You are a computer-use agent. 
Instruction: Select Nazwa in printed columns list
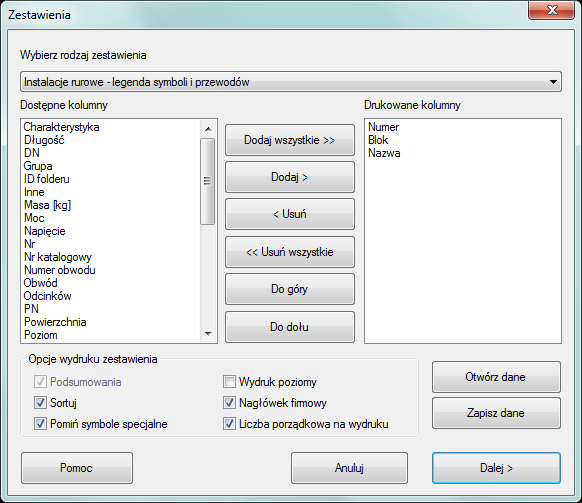pyautogui.click(x=384, y=153)
